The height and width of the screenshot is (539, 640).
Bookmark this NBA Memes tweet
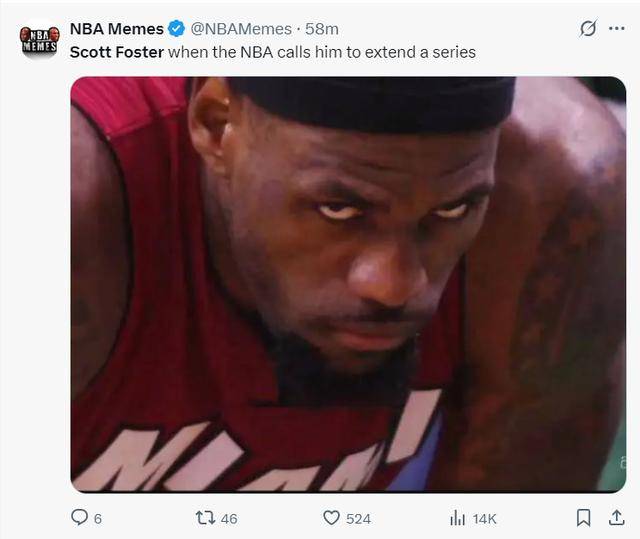click(x=583, y=517)
